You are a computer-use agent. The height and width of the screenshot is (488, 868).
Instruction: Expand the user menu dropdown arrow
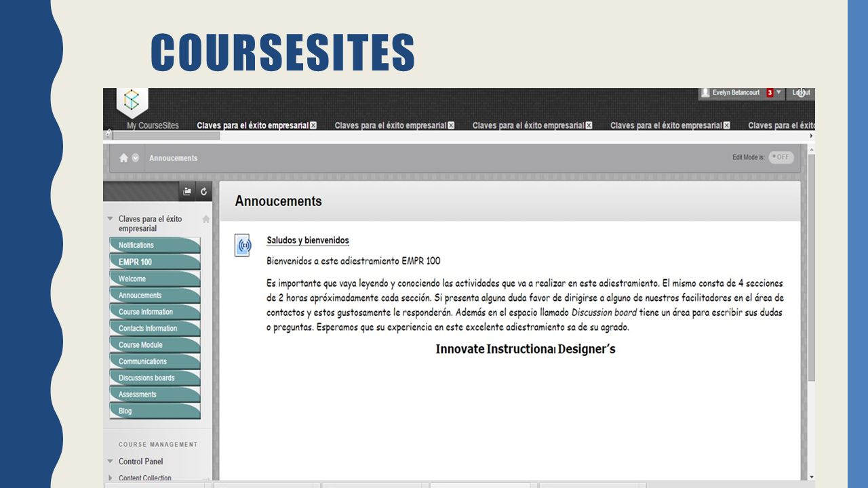point(778,93)
